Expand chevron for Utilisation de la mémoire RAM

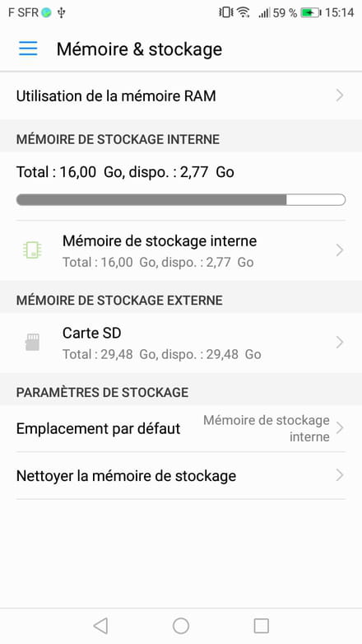click(x=340, y=96)
